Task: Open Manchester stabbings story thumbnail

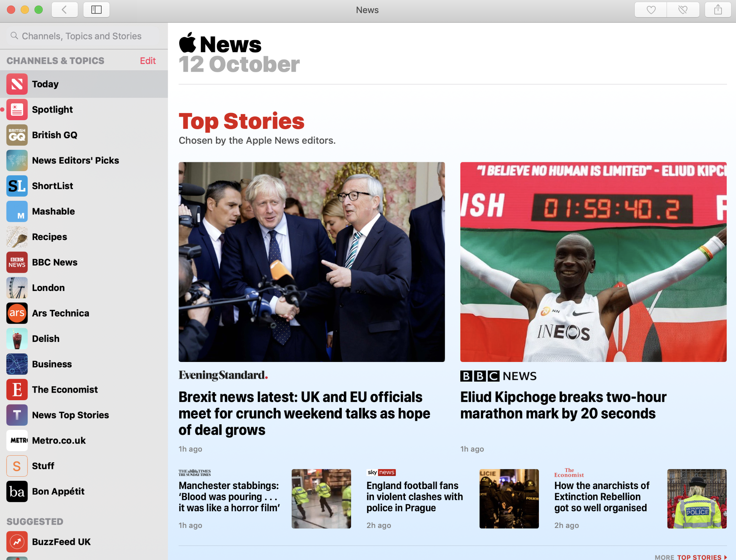Action: pyautogui.click(x=321, y=498)
